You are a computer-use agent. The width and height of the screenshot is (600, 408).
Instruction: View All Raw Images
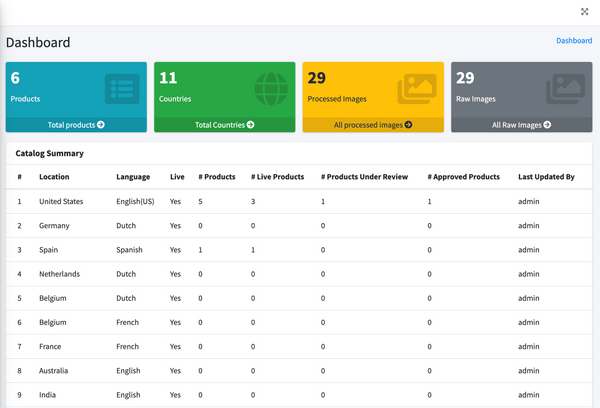coord(521,125)
